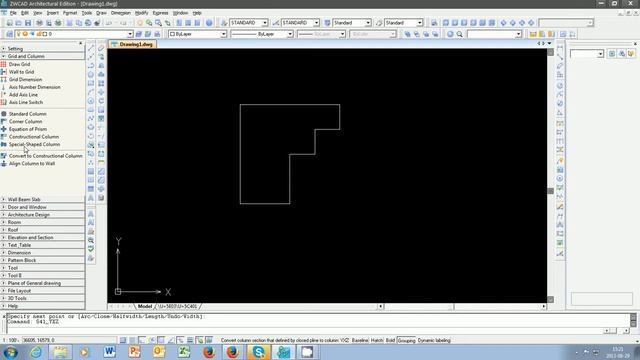Click the Open file toolbar icon
The width and height of the screenshot is (640, 360).
point(18,23)
